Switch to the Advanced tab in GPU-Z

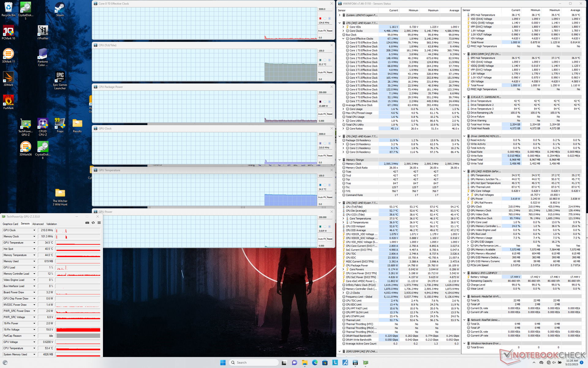(x=38, y=224)
